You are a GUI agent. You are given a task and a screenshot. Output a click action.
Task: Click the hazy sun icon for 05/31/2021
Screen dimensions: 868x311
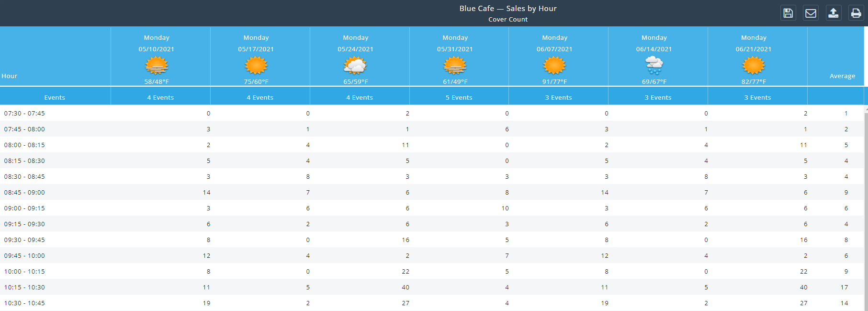tap(455, 65)
